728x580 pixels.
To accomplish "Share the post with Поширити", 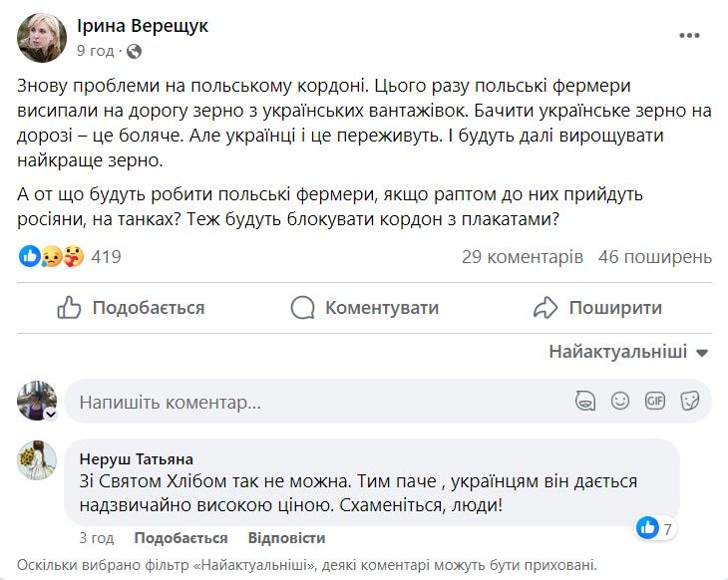I will 597,308.
